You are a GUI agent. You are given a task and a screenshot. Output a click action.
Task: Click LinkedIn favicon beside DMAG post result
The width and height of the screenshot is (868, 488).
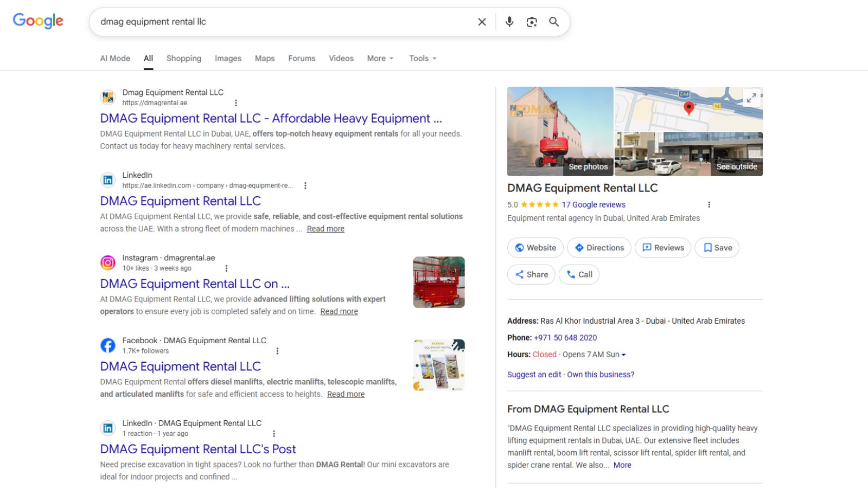[108, 428]
